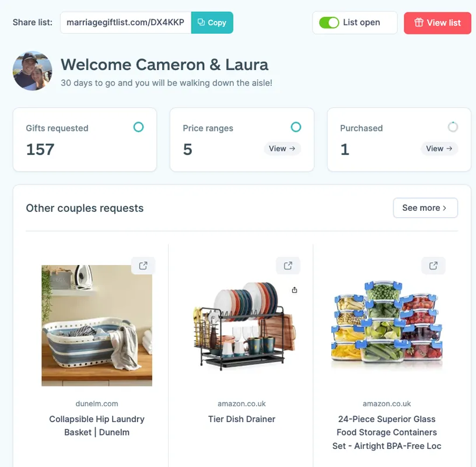Click the View arrow on Price ranges card
The height and width of the screenshot is (467, 476).
tap(282, 149)
